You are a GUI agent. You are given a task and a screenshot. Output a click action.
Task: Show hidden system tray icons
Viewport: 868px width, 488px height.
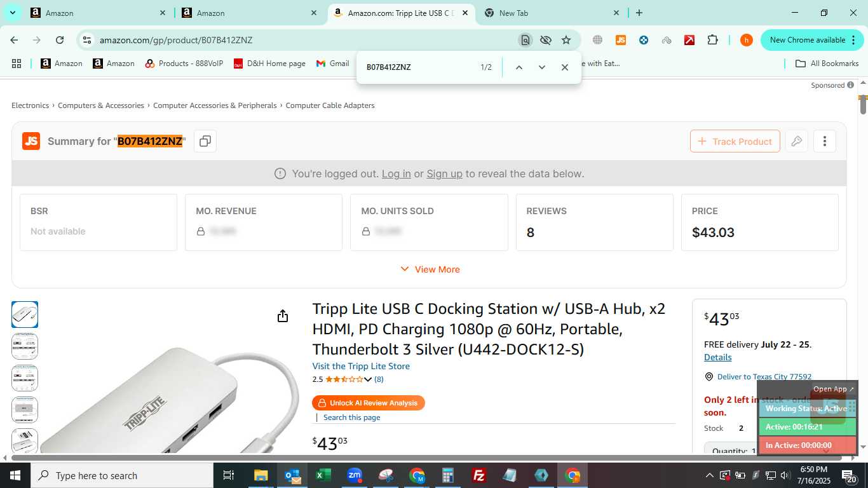pyautogui.click(x=709, y=475)
